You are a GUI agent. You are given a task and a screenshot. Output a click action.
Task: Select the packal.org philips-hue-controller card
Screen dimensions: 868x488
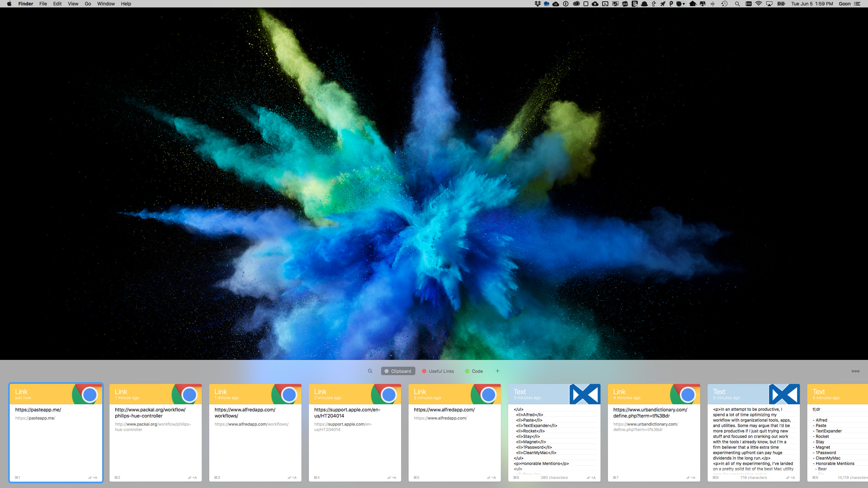click(x=156, y=432)
